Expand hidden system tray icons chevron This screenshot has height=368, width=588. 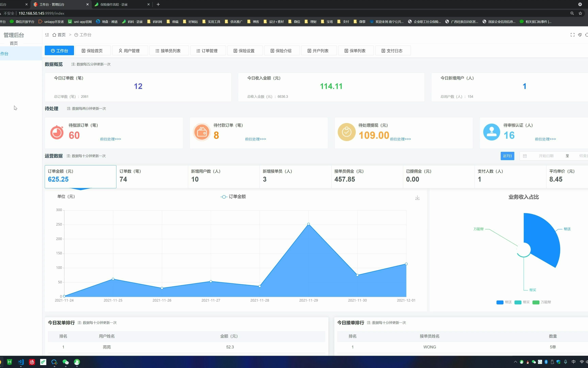[515, 362]
